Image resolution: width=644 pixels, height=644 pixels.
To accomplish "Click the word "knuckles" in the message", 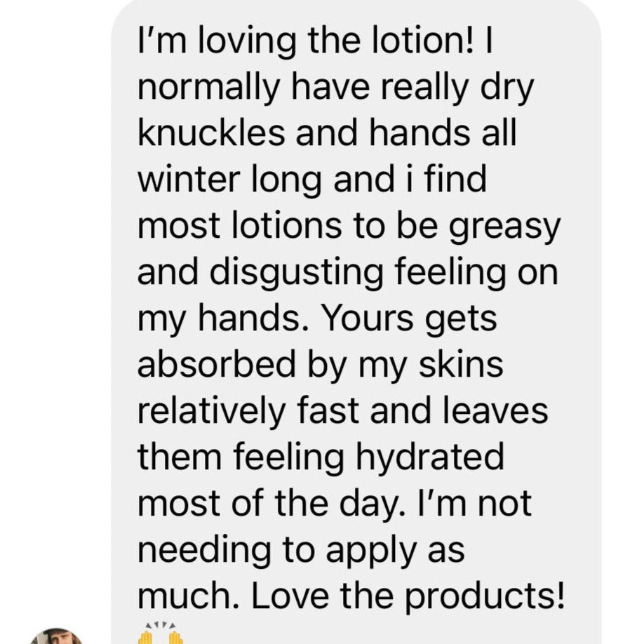I will (211, 133).
